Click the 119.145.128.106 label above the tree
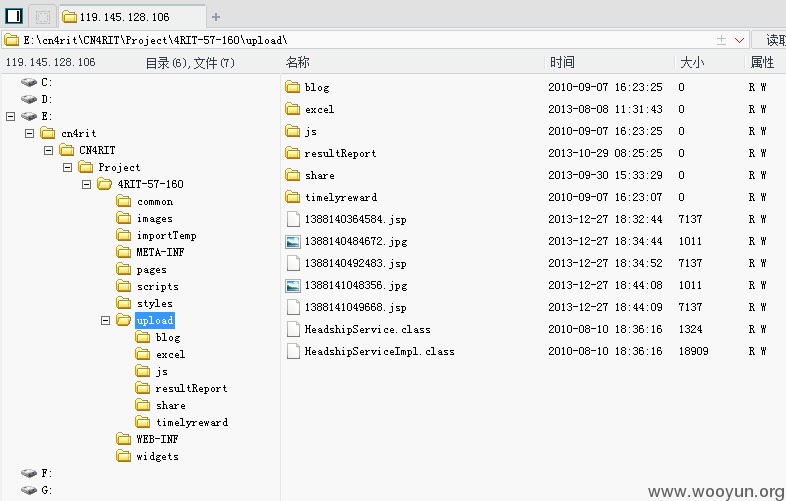 pos(51,62)
